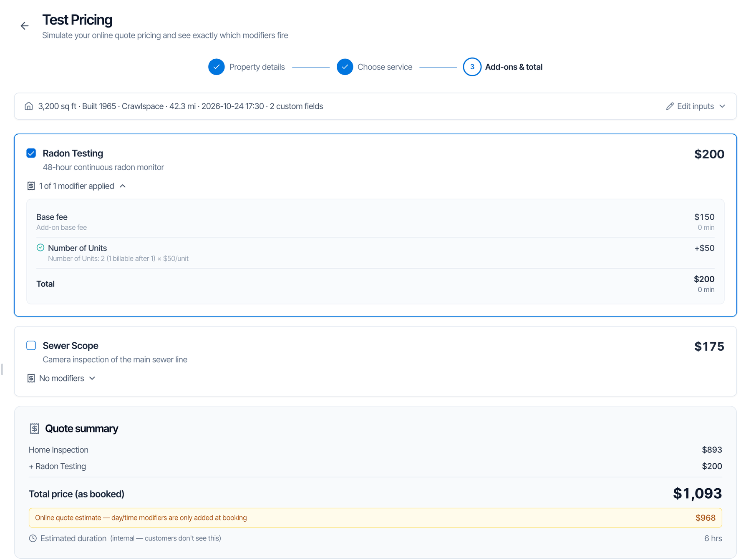The image size is (751, 560).
Task: Click the property summary '3,200 sq ft' text
Action: coord(57,106)
